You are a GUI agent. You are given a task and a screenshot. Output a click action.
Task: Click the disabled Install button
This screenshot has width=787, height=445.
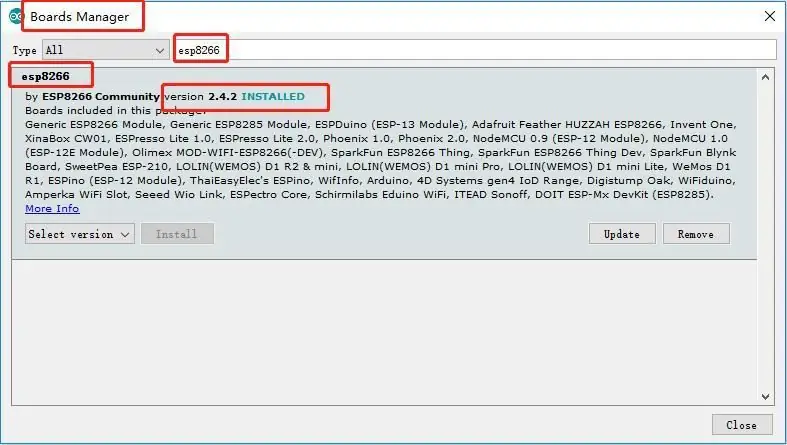click(177, 234)
